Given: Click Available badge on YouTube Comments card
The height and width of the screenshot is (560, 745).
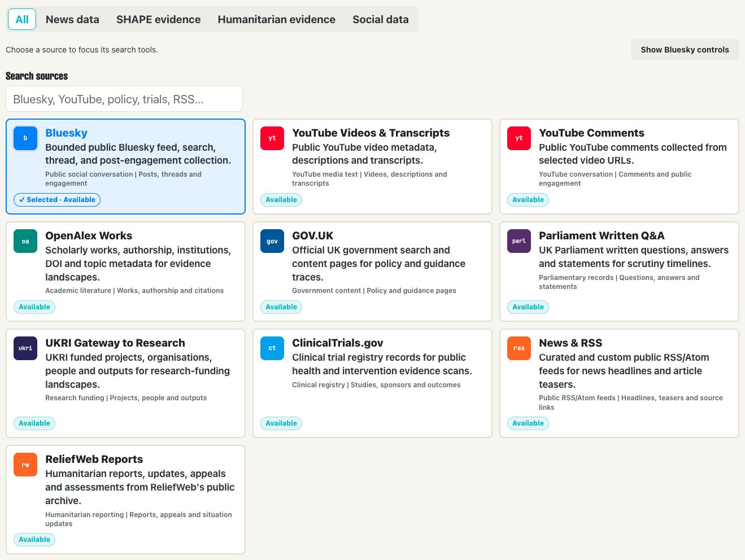Looking at the screenshot, I should pyautogui.click(x=528, y=200).
